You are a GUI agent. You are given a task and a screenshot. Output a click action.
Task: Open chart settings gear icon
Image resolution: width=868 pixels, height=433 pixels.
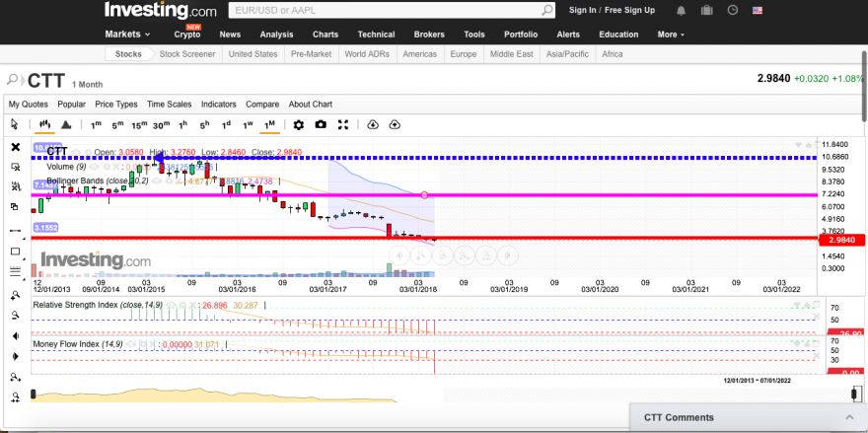pyautogui.click(x=299, y=124)
